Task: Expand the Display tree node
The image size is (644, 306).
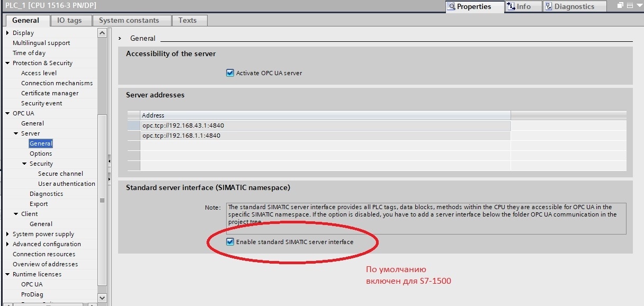Action: (x=7, y=33)
